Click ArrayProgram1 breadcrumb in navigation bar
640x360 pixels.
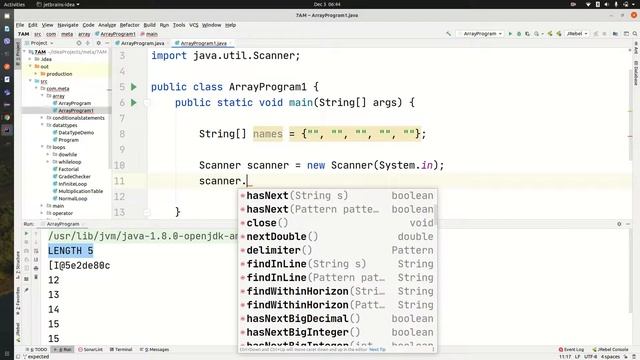coord(115,34)
